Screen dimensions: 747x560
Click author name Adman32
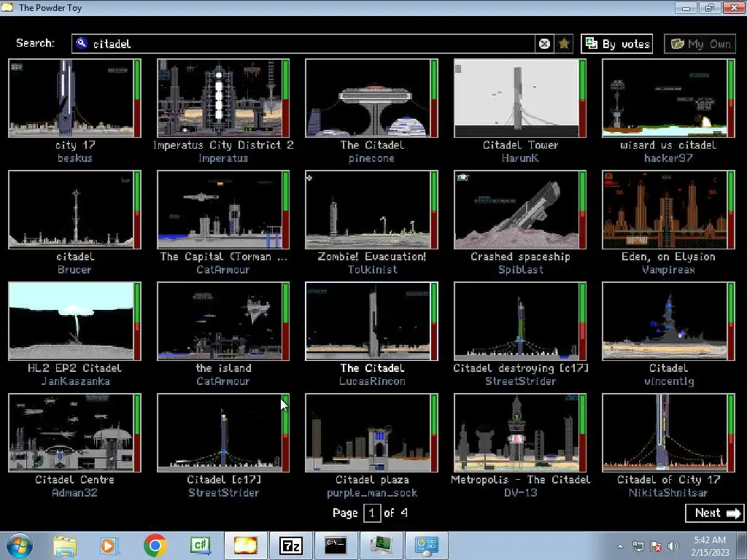(74, 492)
